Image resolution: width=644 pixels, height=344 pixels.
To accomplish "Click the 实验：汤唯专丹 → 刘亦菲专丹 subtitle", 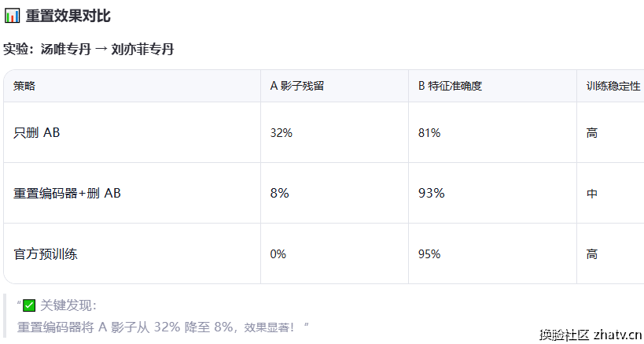I will (x=89, y=50).
